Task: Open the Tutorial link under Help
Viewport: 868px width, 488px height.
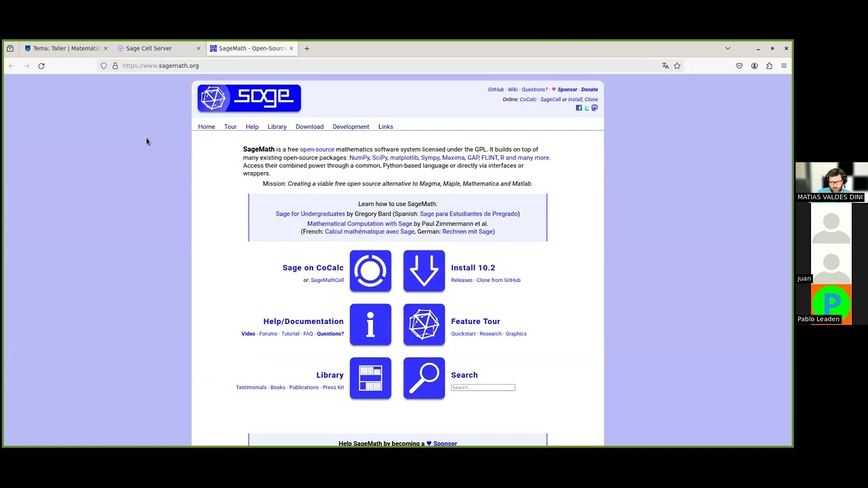Action: [290, 333]
